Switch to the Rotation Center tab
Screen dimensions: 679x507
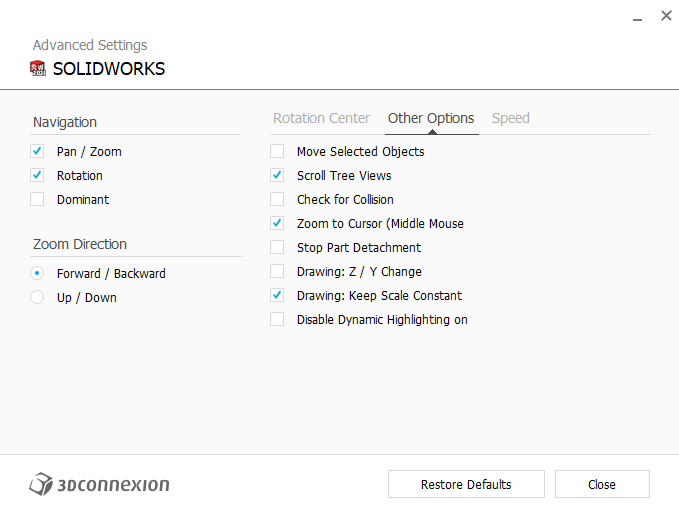click(x=321, y=118)
